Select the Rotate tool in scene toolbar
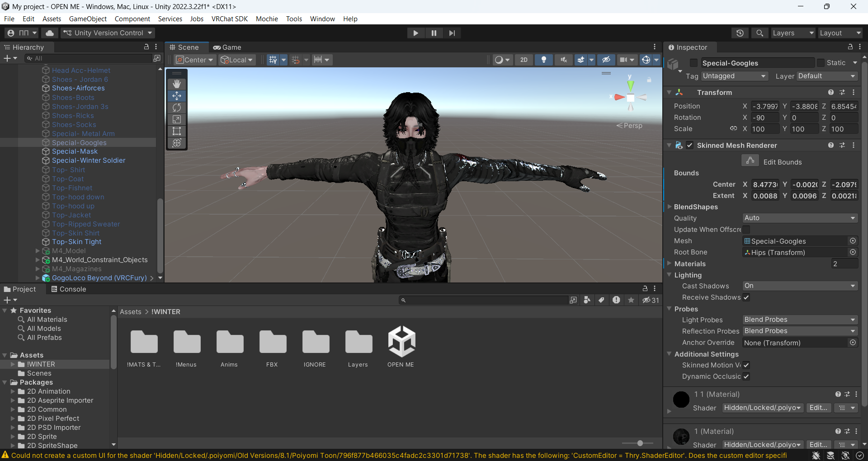868x461 pixels. pyautogui.click(x=177, y=108)
